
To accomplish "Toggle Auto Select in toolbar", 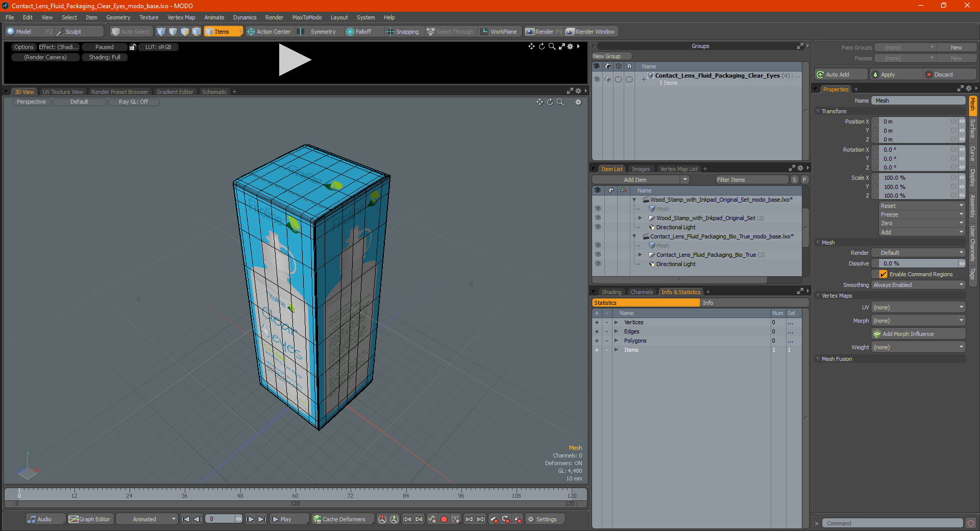I will (131, 32).
